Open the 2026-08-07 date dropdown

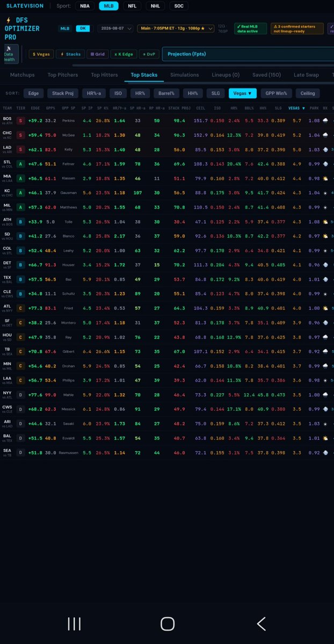coord(115,28)
